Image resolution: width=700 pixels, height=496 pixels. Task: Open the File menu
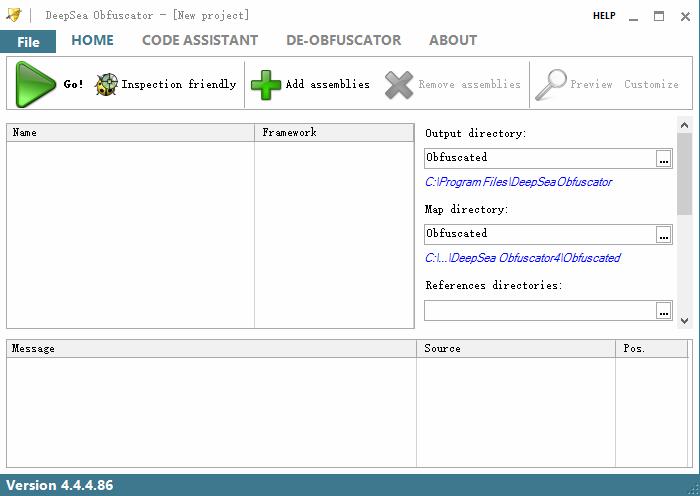[x=28, y=42]
